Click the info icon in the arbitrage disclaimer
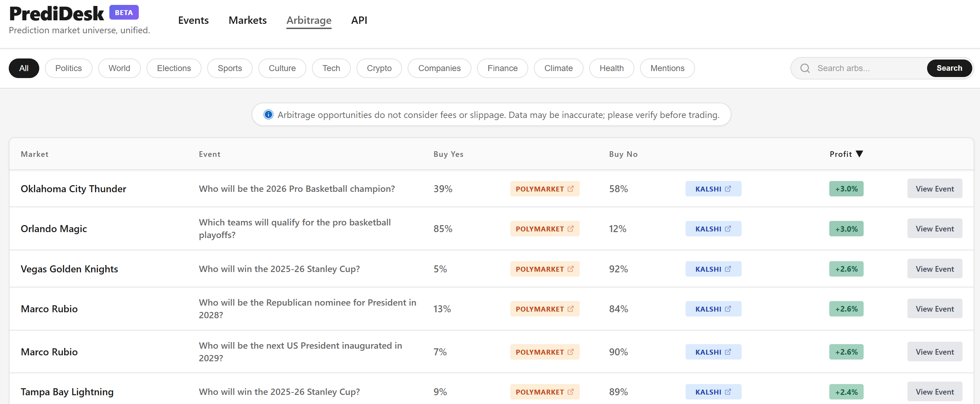The image size is (980, 404). [x=268, y=114]
